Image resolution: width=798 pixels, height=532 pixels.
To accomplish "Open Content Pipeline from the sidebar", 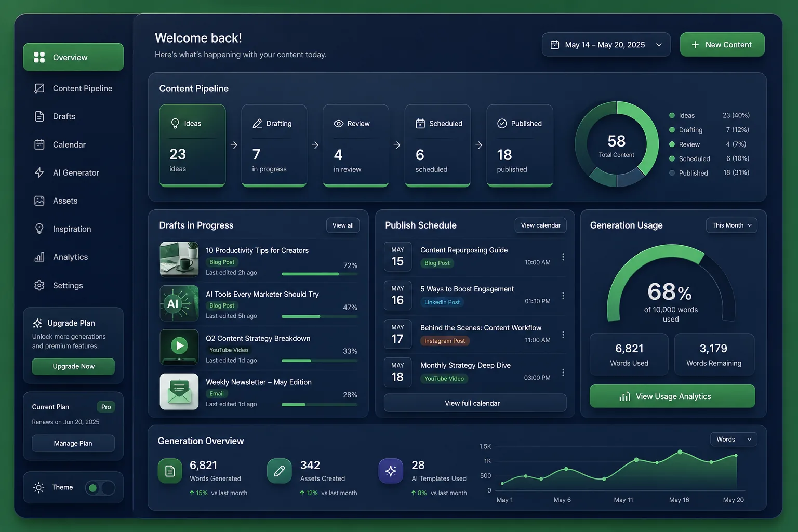I will [x=73, y=88].
